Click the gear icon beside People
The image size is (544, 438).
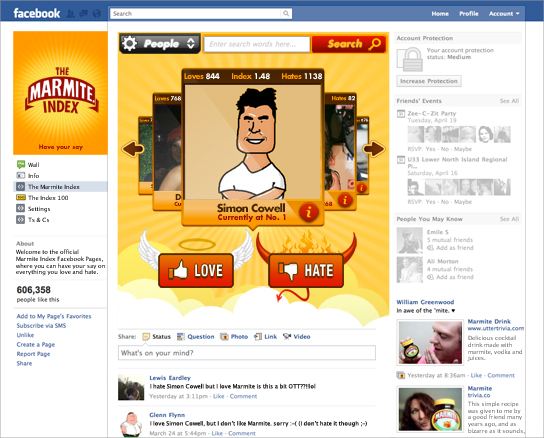coord(130,44)
